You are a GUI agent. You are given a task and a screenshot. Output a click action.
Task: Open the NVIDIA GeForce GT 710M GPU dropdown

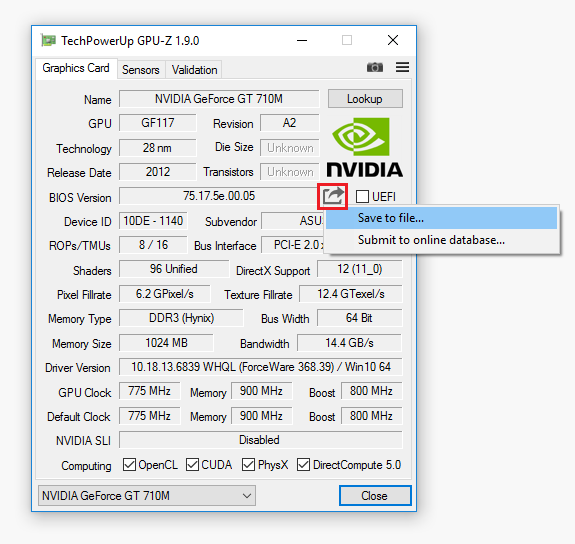(x=147, y=496)
